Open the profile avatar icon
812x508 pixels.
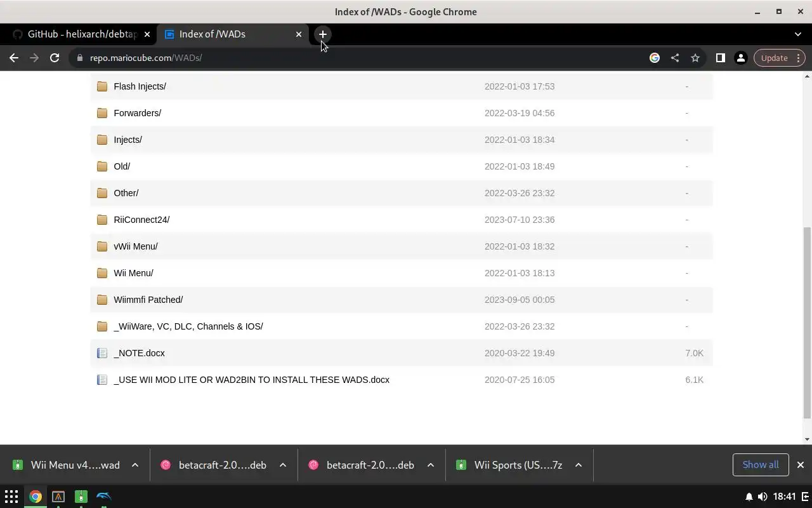tap(740, 58)
